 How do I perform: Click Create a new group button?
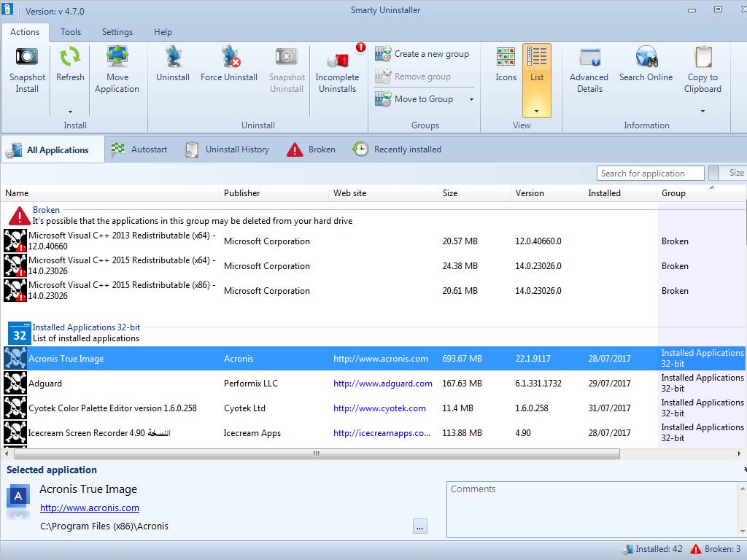423,54
